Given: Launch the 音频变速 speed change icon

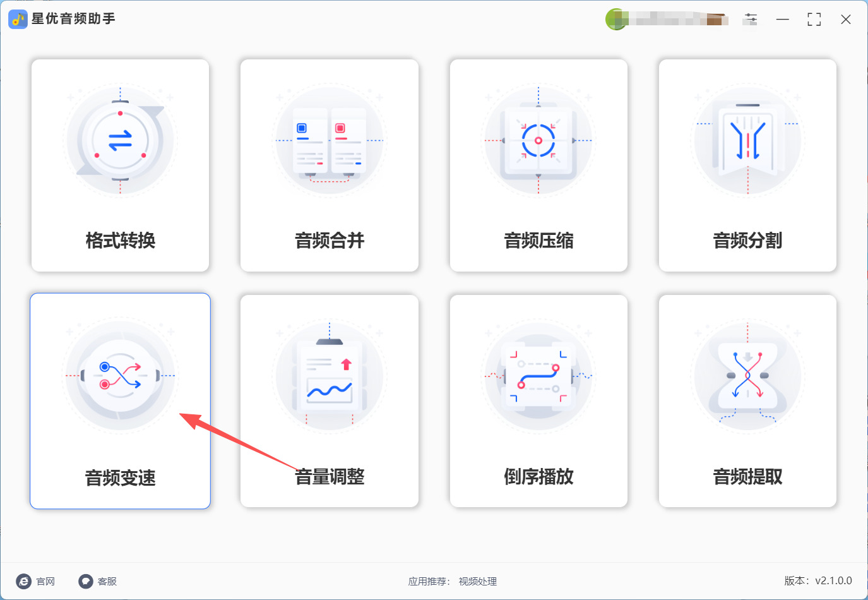Looking at the screenshot, I should pyautogui.click(x=120, y=376).
